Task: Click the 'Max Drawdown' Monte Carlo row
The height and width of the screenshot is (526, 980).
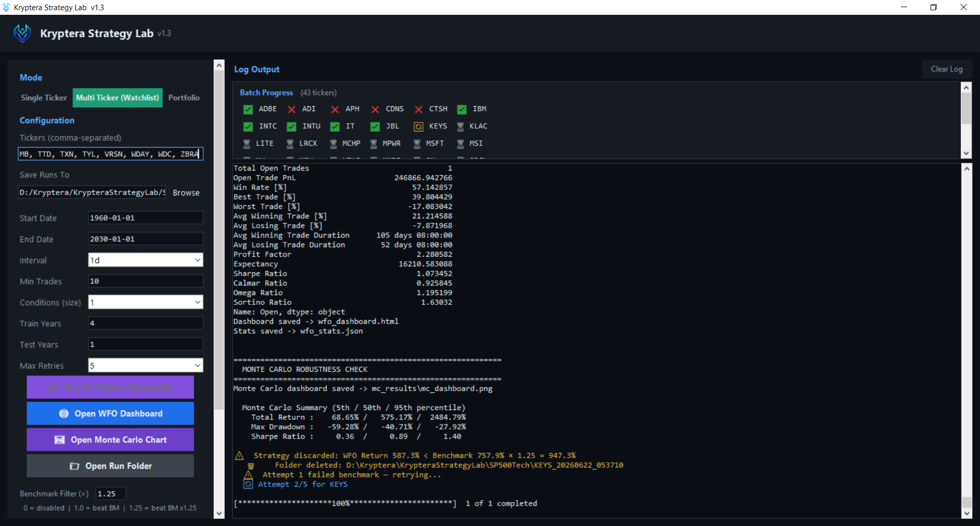Action: [x=358, y=427]
